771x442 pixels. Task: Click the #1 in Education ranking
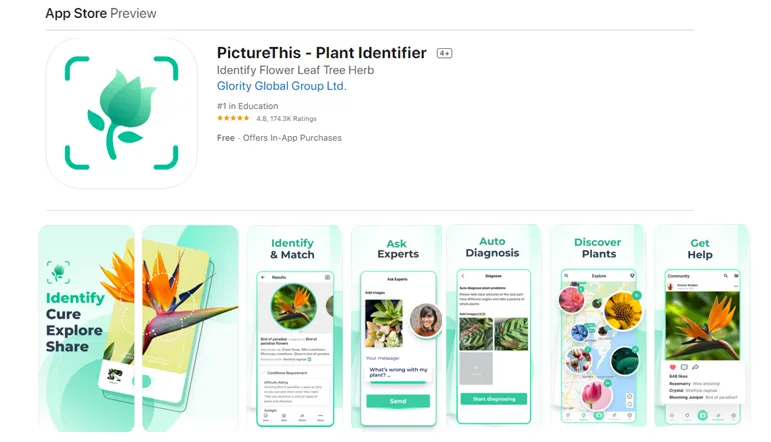247,106
